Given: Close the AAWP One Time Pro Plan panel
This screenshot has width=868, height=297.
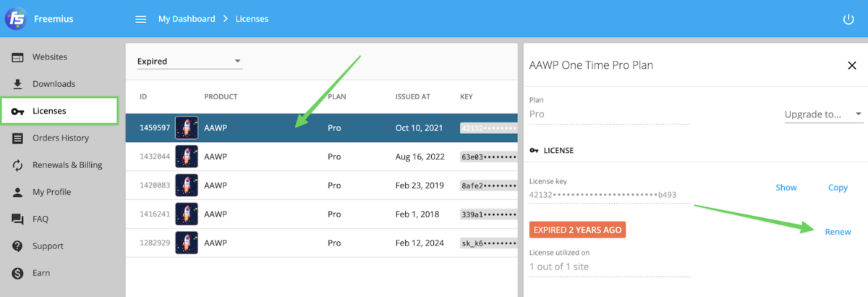Looking at the screenshot, I should [x=851, y=65].
